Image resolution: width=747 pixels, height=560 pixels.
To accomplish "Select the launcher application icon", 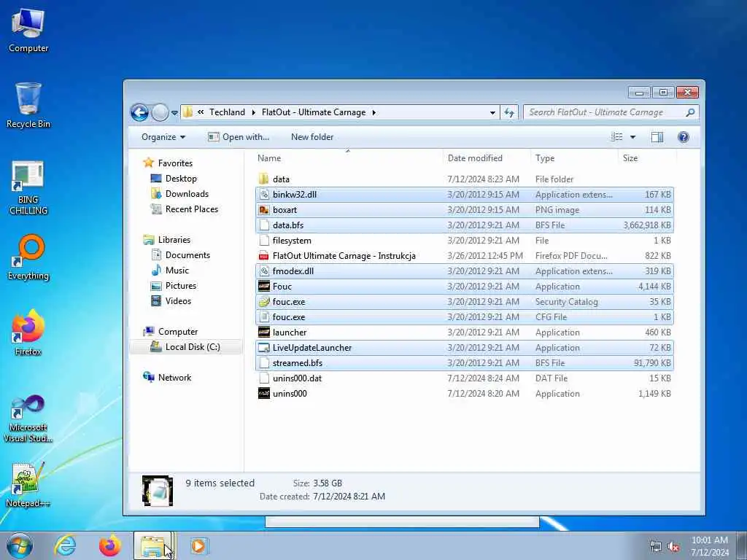I will [264, 332].
